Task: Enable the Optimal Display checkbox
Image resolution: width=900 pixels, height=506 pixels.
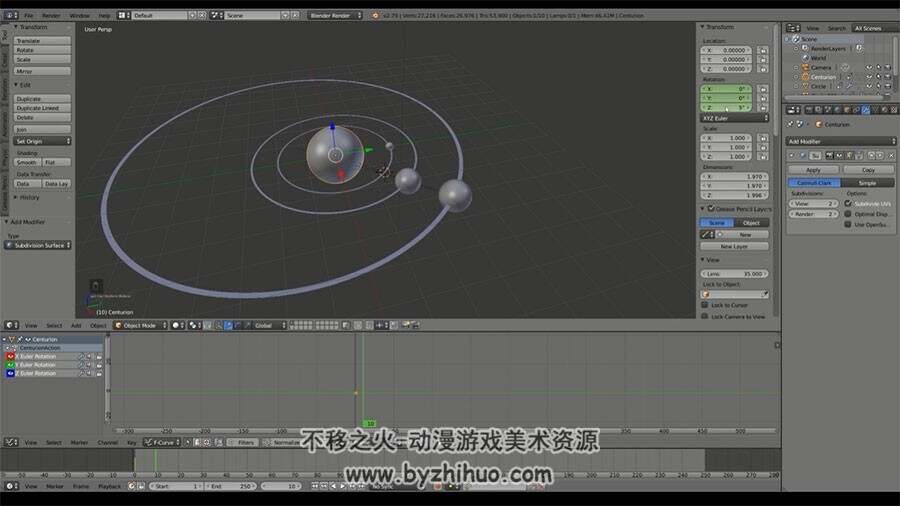Action: click(x=848, y=213)
